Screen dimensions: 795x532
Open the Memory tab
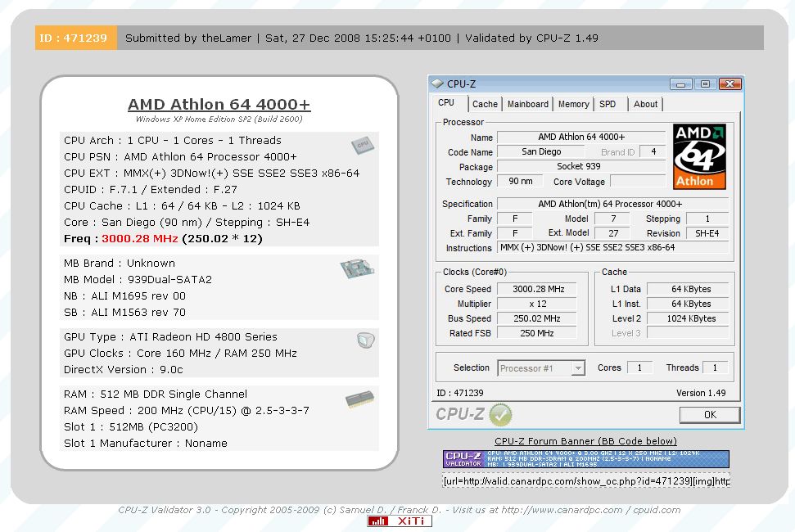[573, 104]
